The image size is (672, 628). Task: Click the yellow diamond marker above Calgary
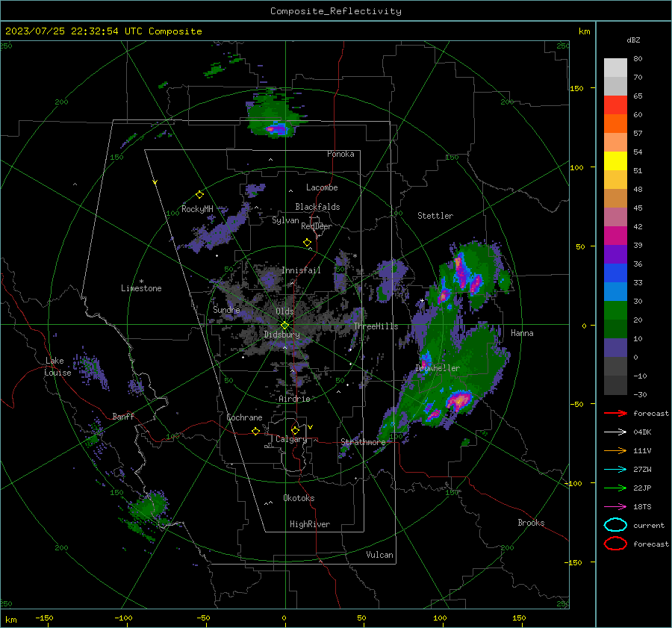(295, 430)
